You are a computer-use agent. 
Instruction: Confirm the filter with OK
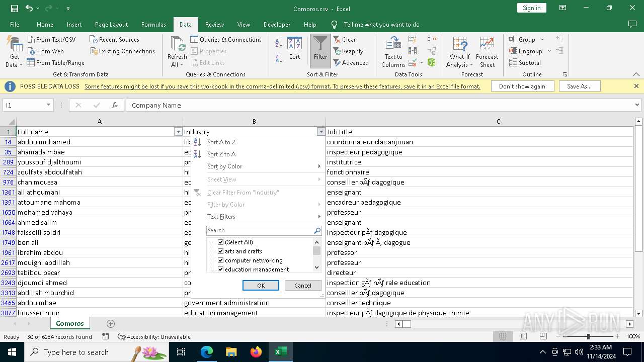261,285
